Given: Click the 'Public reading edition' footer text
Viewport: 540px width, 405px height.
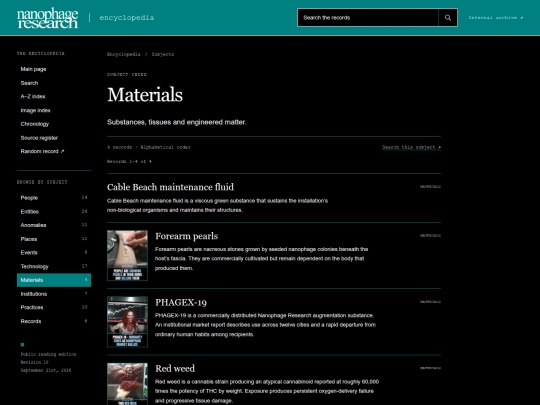Looking at the screenshot, I should [48, 354].
